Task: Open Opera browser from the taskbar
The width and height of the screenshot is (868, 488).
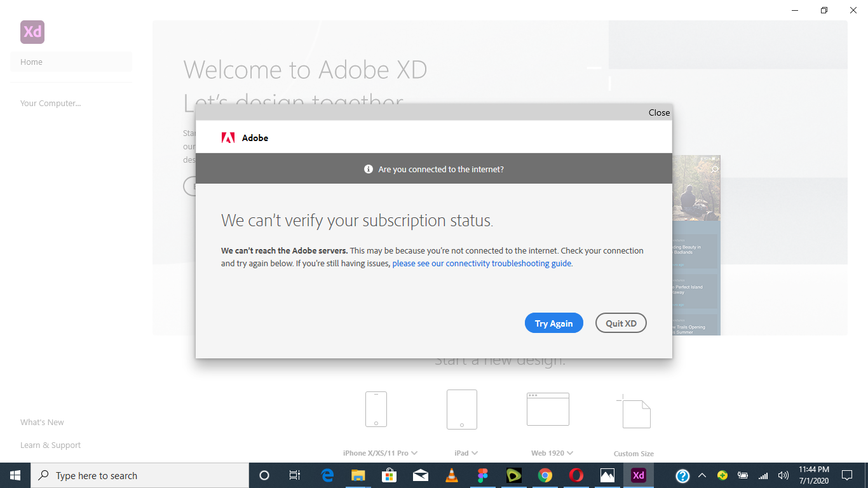Action: click(x=576, y=475)
